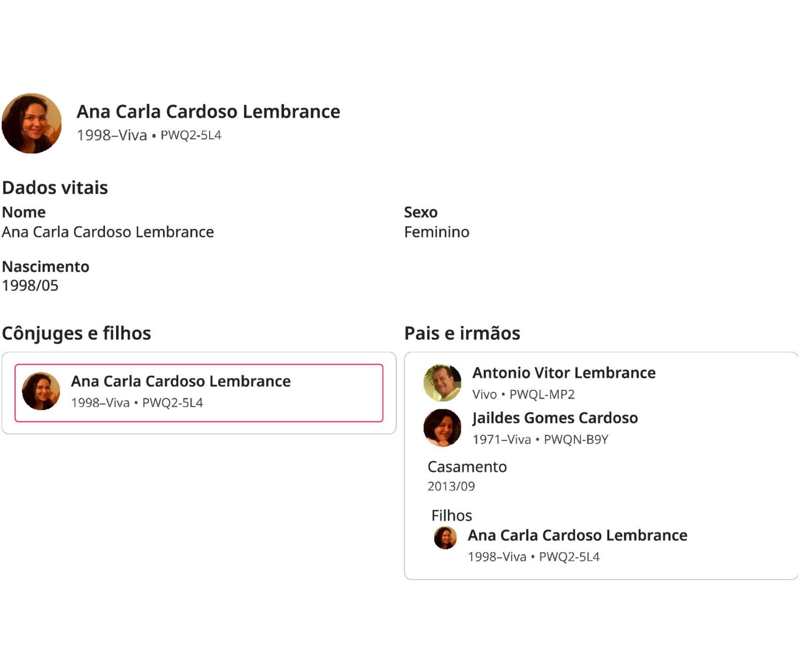Open Antonio Vitor Lembrance's person page
This screenshot has width=802, height=672.
[564, 373]
